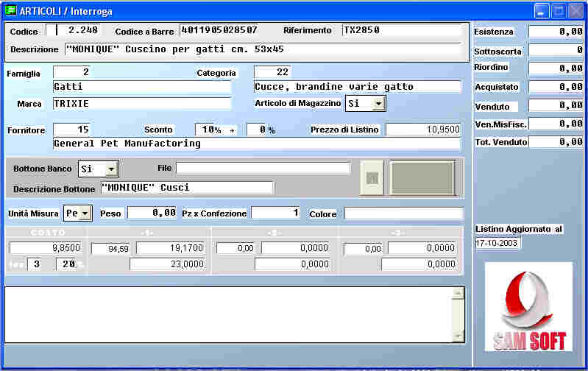Viewport: 588px width, 371px height.
Task: Click the field showing 20 under cost
Action: click(x=67, y=264)
